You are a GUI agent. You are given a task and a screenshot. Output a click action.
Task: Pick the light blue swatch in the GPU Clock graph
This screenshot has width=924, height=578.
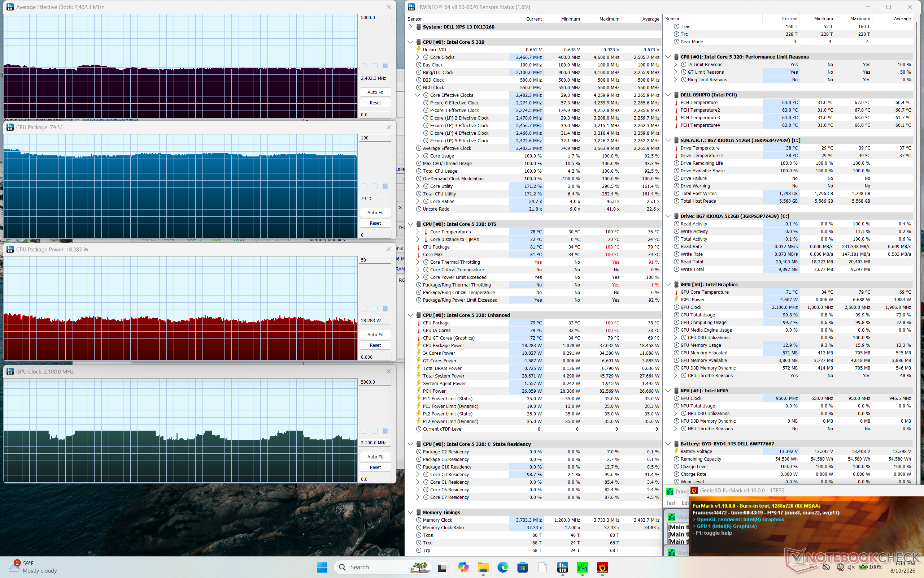[x=375, y=431]
